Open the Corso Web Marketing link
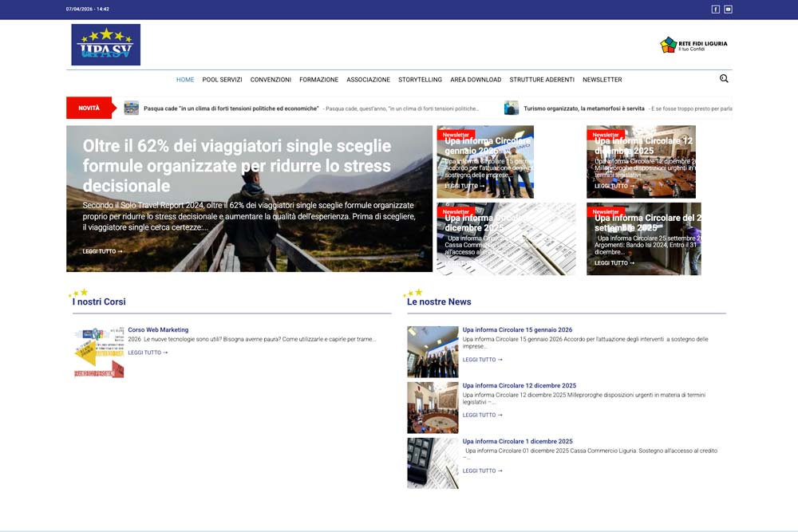 tap(158, 329)
